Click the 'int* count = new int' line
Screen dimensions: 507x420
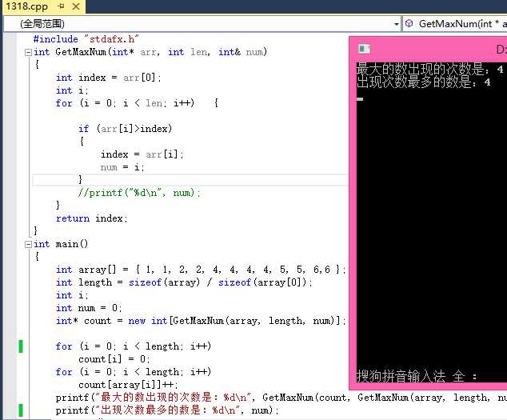point(201,321)
